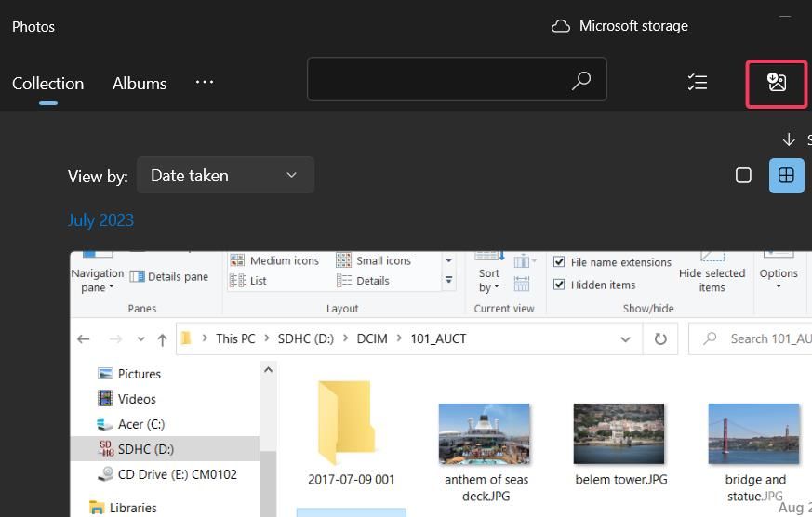The height and width of the screenshot is (517, 812).
Task: Switch to the grid thumbnail view
Action: (x=786, y=175)
